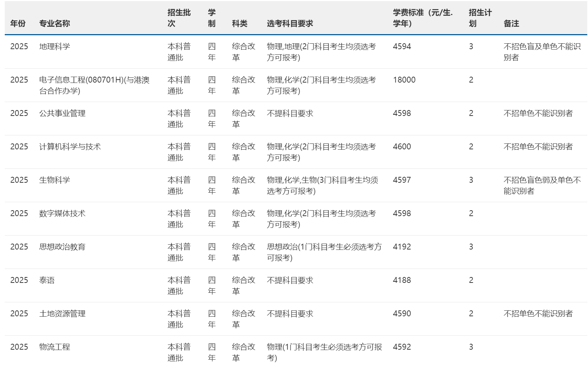
Task: Click the 泰语 major name cell
Action: tap(47, 280)
